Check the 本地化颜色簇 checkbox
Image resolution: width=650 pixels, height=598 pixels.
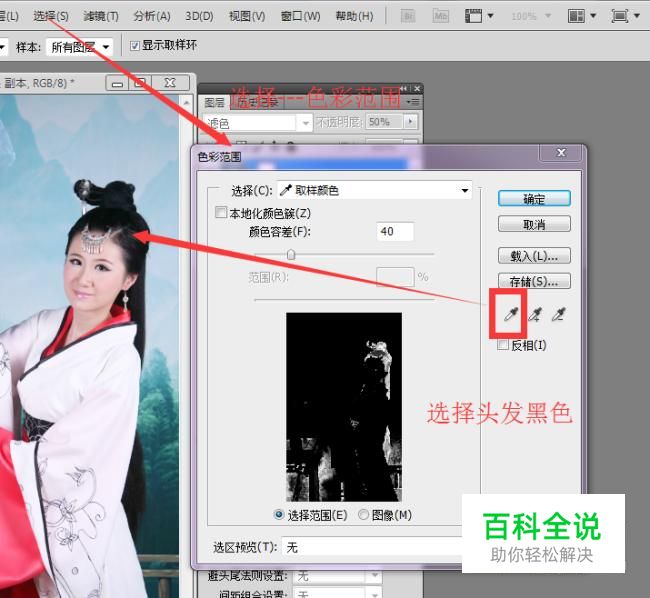221,213
